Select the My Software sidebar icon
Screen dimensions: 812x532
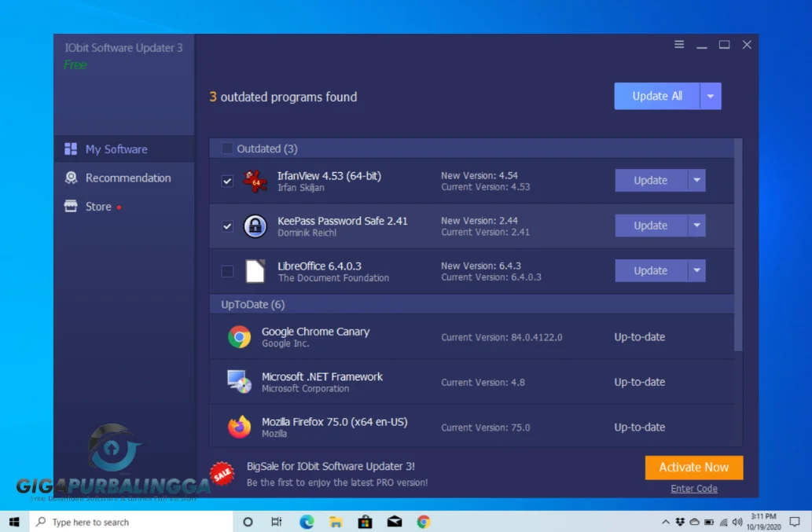[72, 149]
